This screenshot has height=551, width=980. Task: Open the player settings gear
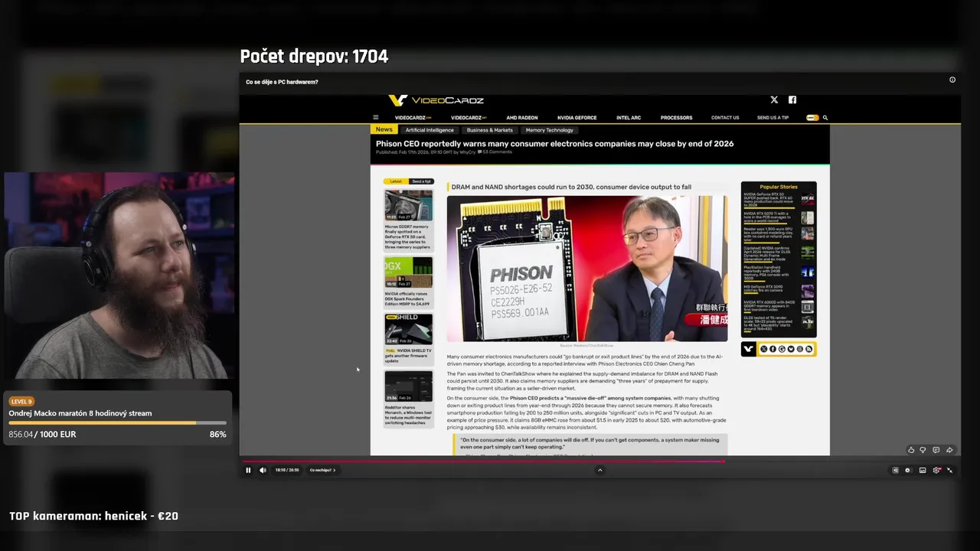click(x=936, y=470)
